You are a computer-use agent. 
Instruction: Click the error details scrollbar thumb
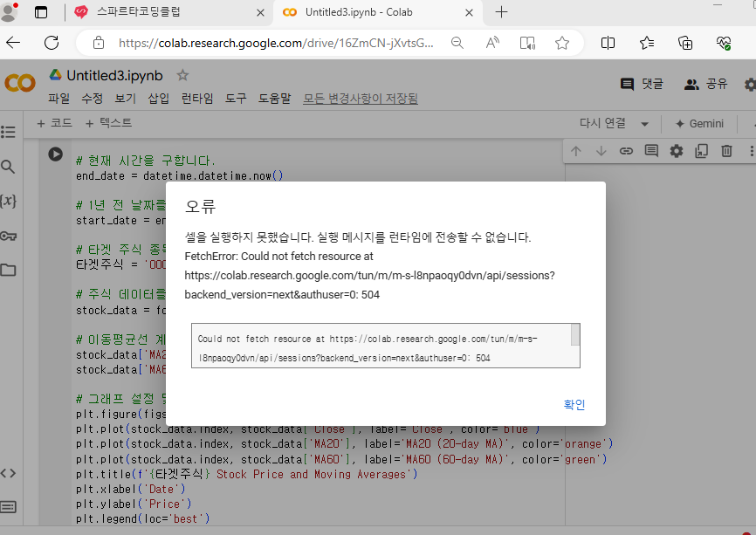point(574,335)
